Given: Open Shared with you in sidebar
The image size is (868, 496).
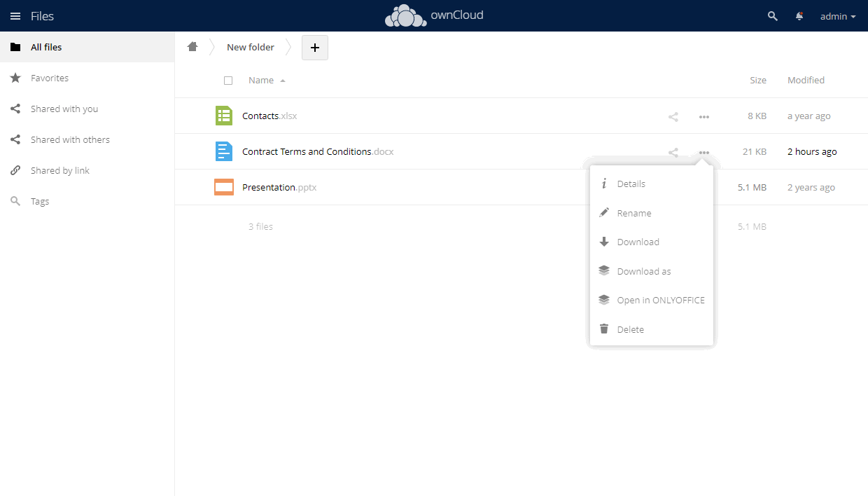Looking at the screenshot, I should pyautogui.click(x=87, y=109).
